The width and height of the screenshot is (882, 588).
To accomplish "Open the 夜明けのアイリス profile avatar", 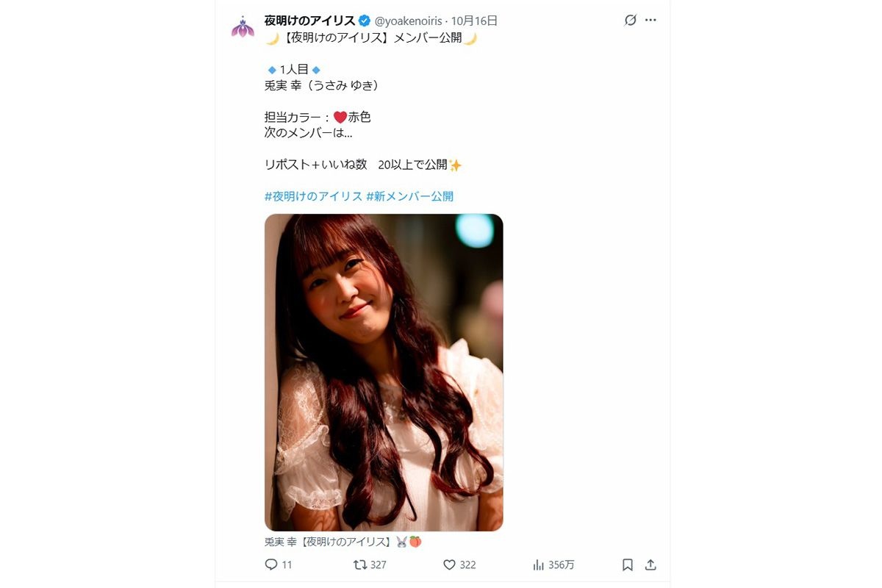I will click(243, 27).
